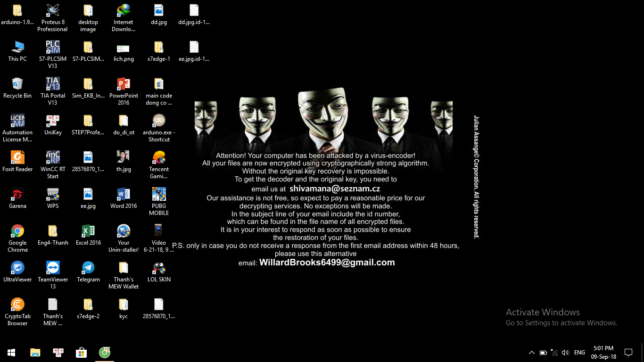The height and width of the screenshot is (362, 644).
Task: Open the Action Center notifications
Action: pos(628,353)
